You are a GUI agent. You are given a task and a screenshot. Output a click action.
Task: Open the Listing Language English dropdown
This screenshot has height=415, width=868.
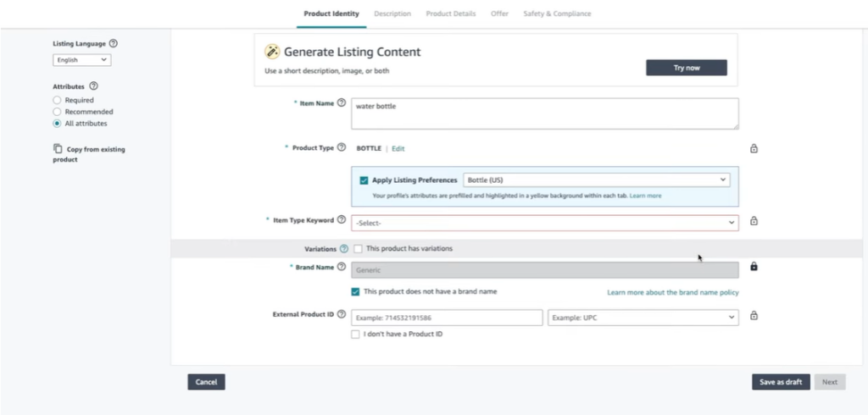[x=82, y=60]
